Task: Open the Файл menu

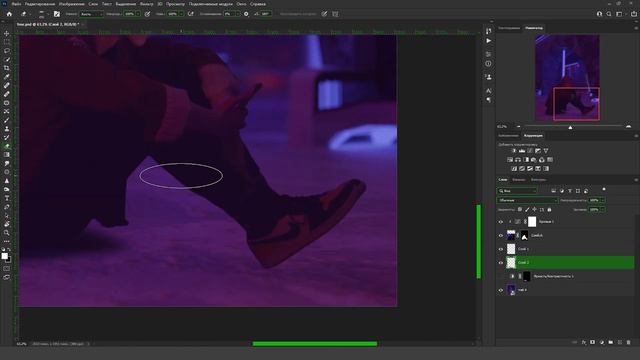Action: (x=16, y=4)
